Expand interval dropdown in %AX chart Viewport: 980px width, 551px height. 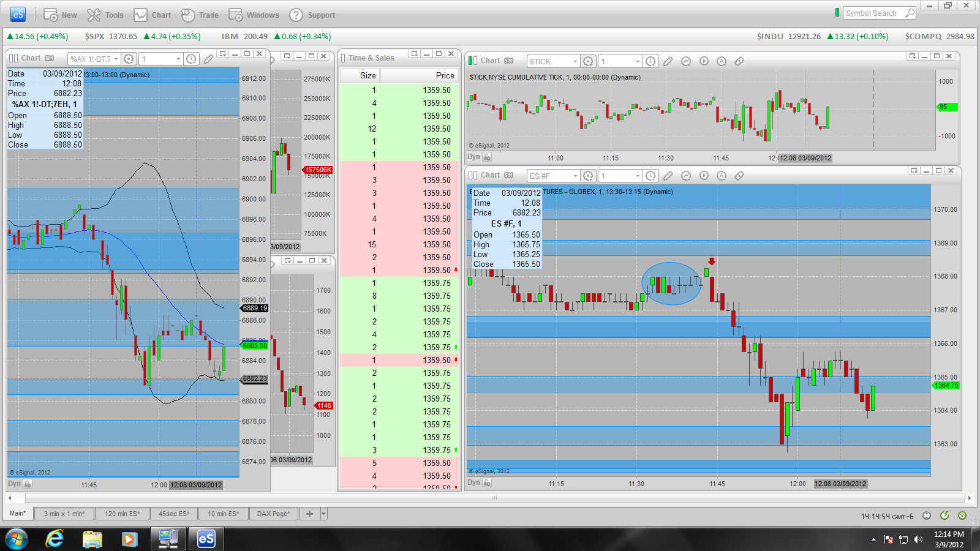pyautogui.click(x=178, y=59)
